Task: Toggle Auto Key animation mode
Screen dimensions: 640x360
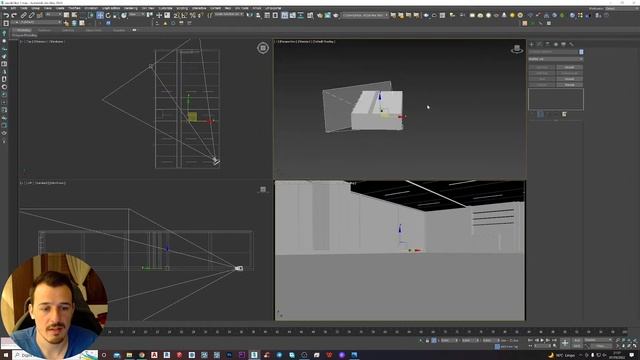Action: pyautogui.click(x=577, y=340)
